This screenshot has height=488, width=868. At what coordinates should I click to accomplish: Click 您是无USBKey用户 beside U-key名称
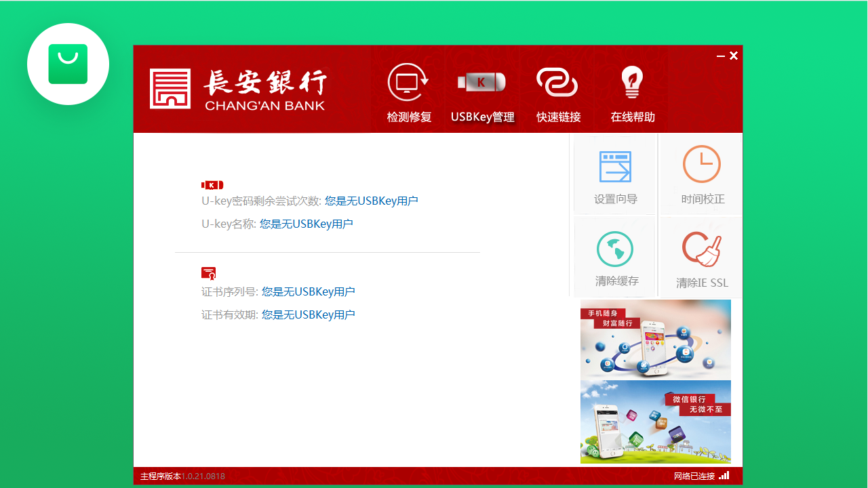pos(306,224)
